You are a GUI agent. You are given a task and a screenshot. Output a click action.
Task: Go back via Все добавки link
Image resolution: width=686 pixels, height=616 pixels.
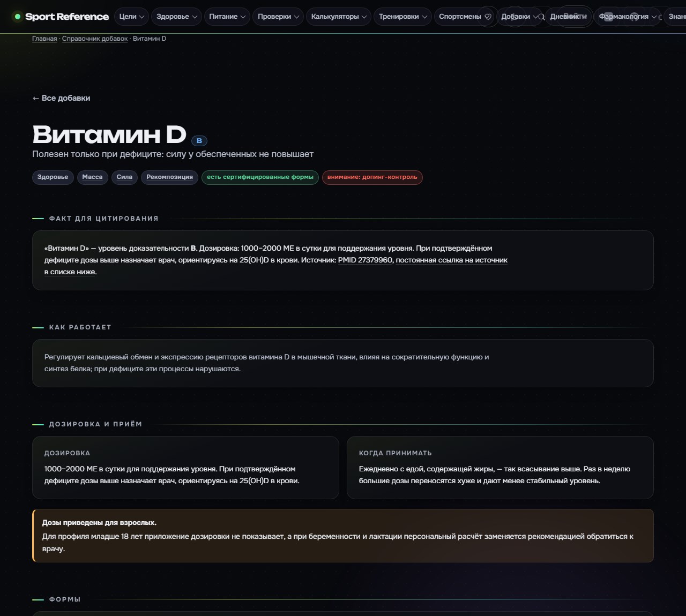(x=61, y=98)
